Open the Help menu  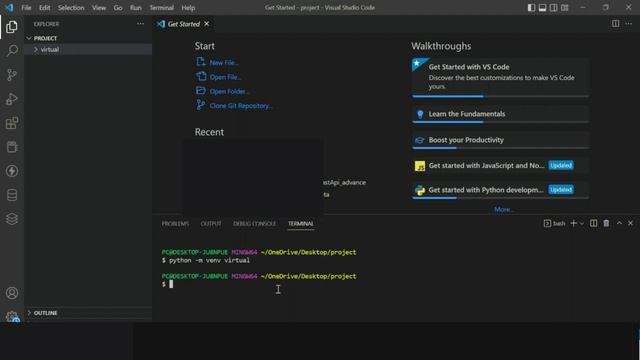click(188, 8)
